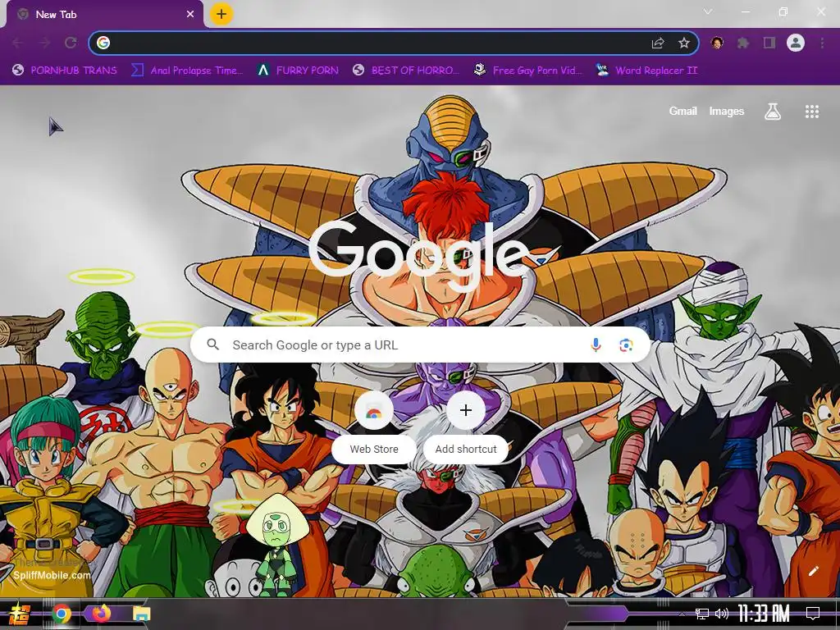The image size is (840, 630).
Task: Open the BEST OF HORRO... bookmark
Action: (x=406, y=71)
